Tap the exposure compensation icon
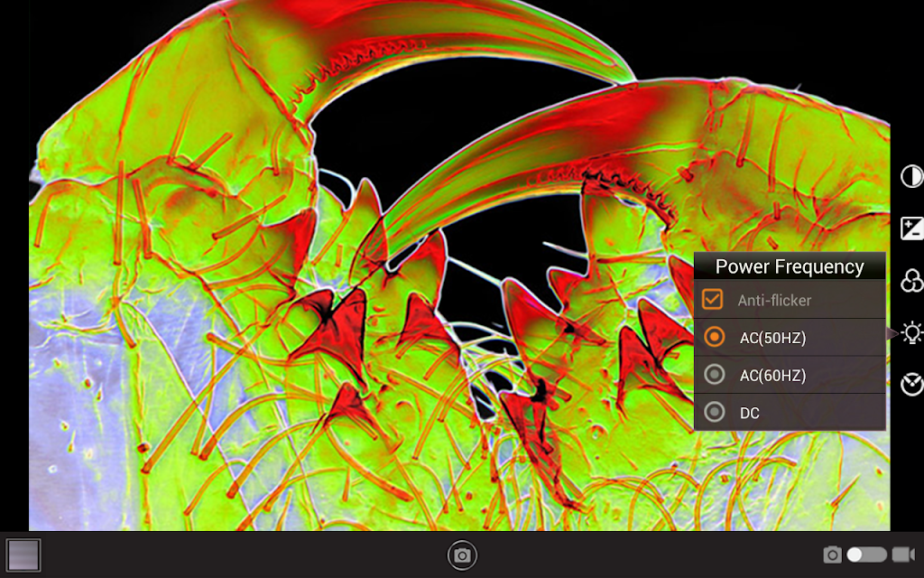Image resolution: width=924 pixels, height=578 pixels. pos(911,228)
